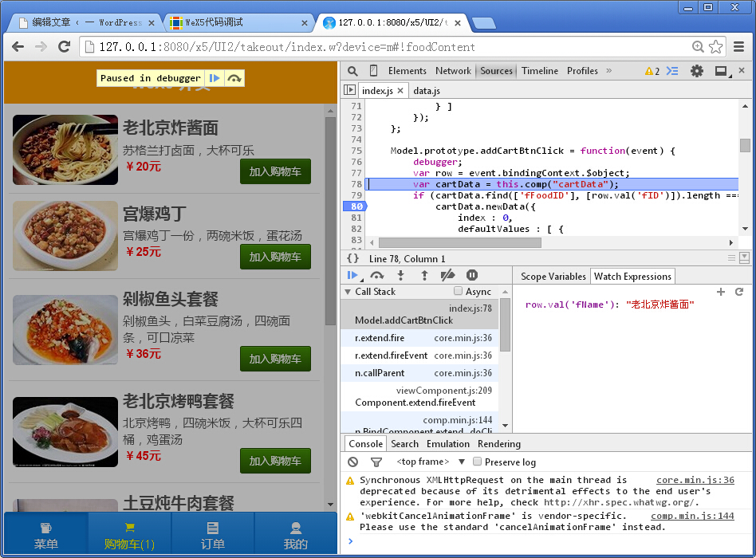The width and height of the screenshot is (756, 558).
Task: Switch to the Network panel
Action: tap(453, 71)
